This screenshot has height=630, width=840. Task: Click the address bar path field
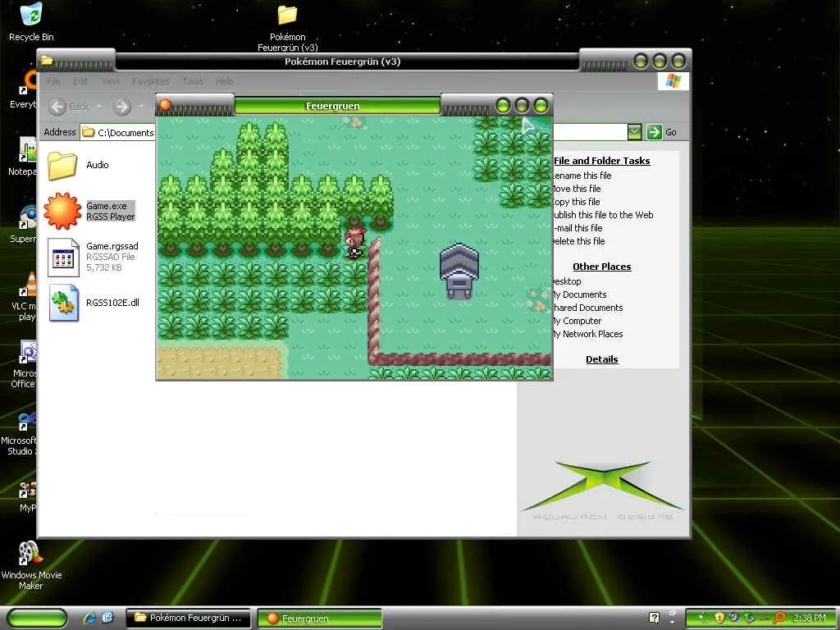tap(119, 132)
